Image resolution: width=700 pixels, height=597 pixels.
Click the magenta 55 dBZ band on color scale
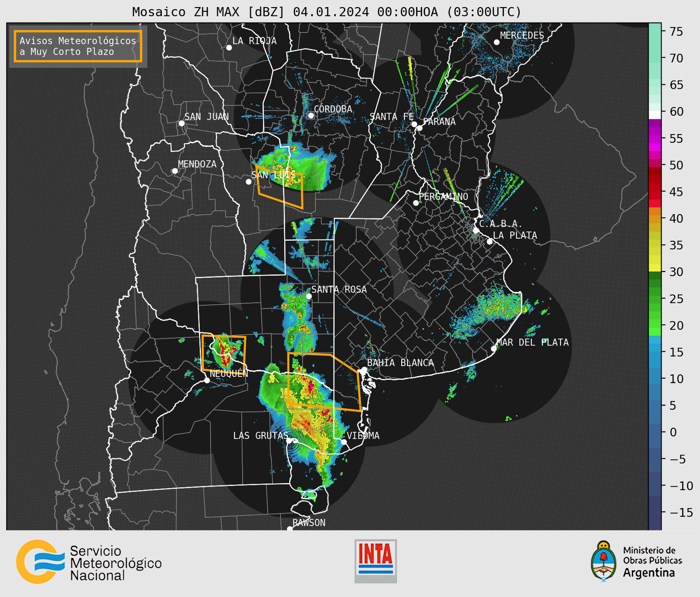point(655,138)
